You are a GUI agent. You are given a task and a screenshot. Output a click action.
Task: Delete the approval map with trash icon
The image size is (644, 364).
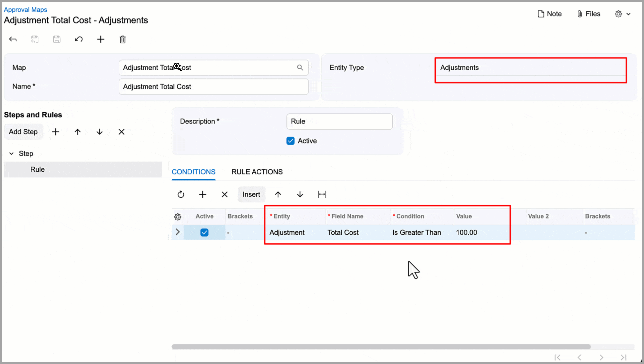coord(123,39)
